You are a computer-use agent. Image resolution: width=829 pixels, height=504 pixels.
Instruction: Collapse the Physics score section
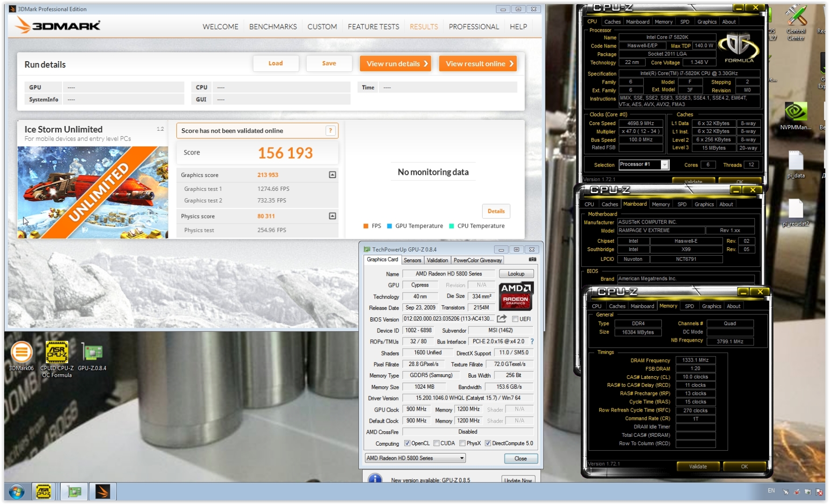(332, 216)
